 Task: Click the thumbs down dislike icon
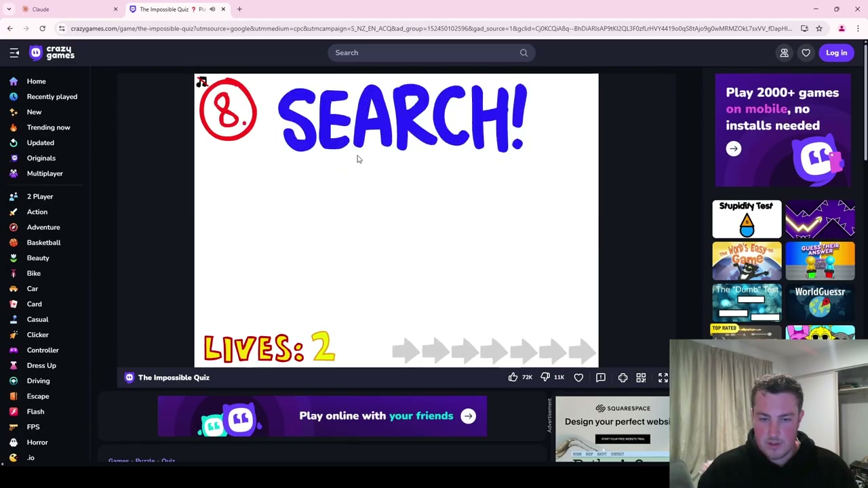coord(545,378)
